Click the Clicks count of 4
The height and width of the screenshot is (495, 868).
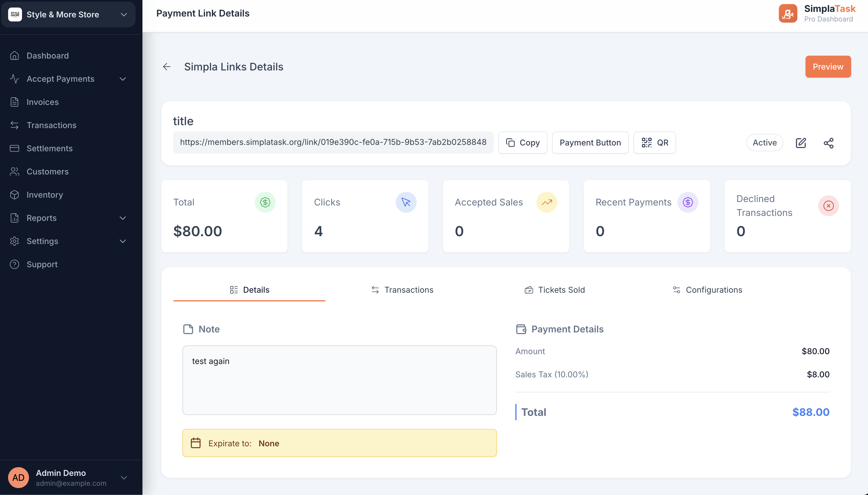point(318,231)
